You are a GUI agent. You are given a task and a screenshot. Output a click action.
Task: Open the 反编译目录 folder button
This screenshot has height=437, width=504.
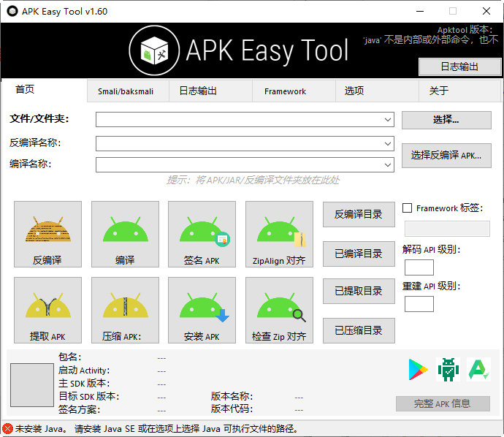click(359, 214)
